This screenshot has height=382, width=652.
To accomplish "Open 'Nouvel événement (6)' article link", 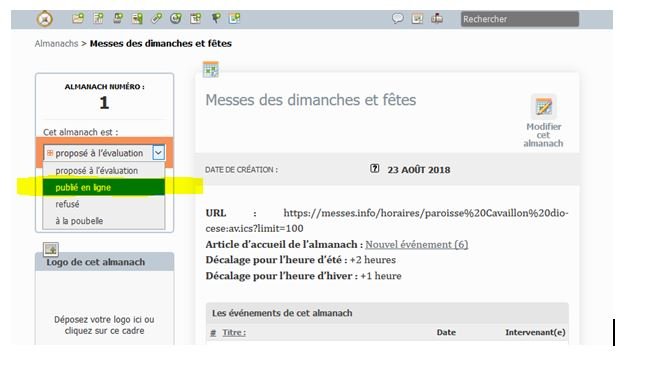I will 417,244.
